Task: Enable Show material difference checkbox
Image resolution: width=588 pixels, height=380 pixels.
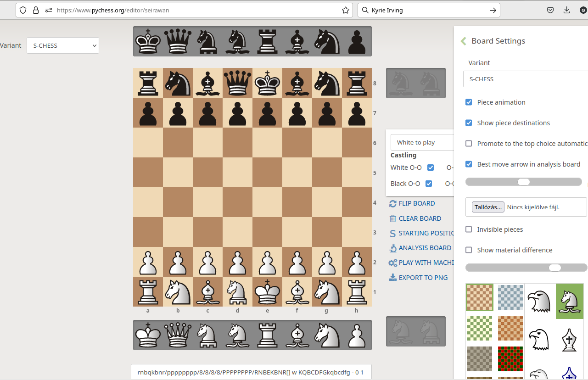Action: tap(469, 250)
